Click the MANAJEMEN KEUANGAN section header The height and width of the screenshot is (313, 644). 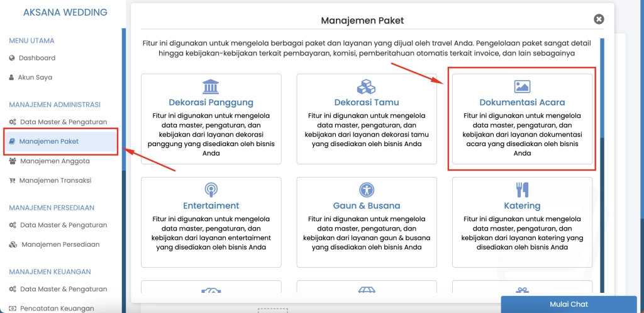click(x=50, y=272)
